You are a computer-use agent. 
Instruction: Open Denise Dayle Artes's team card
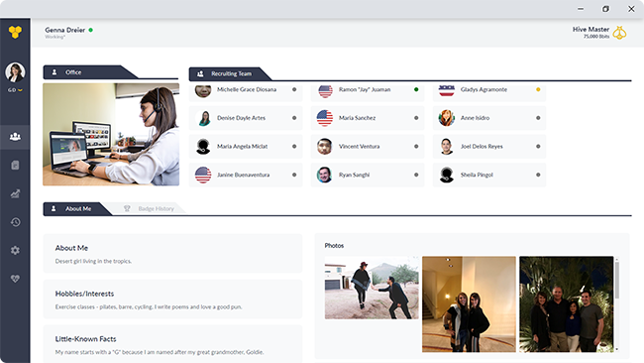tap(246, 118)
